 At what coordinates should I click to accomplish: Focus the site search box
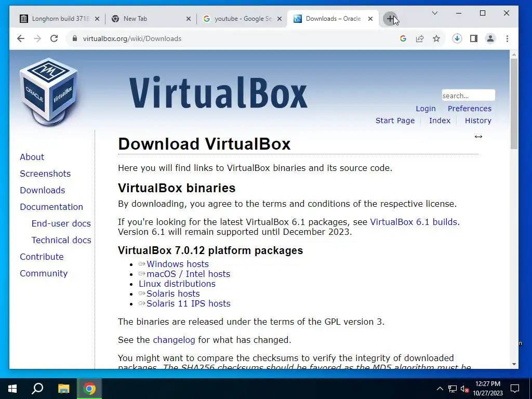pos(468,96)
